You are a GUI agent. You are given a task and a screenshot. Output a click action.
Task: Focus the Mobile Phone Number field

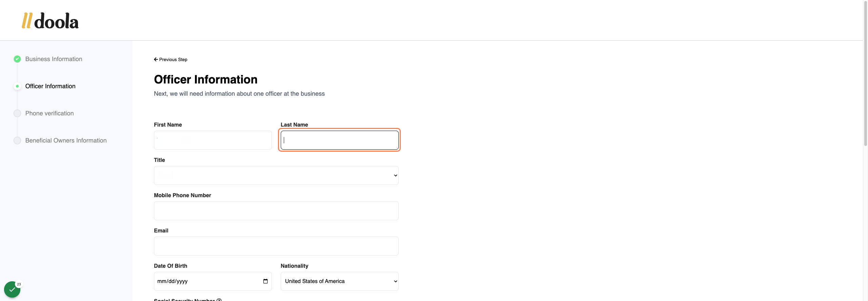coord(276,211)
